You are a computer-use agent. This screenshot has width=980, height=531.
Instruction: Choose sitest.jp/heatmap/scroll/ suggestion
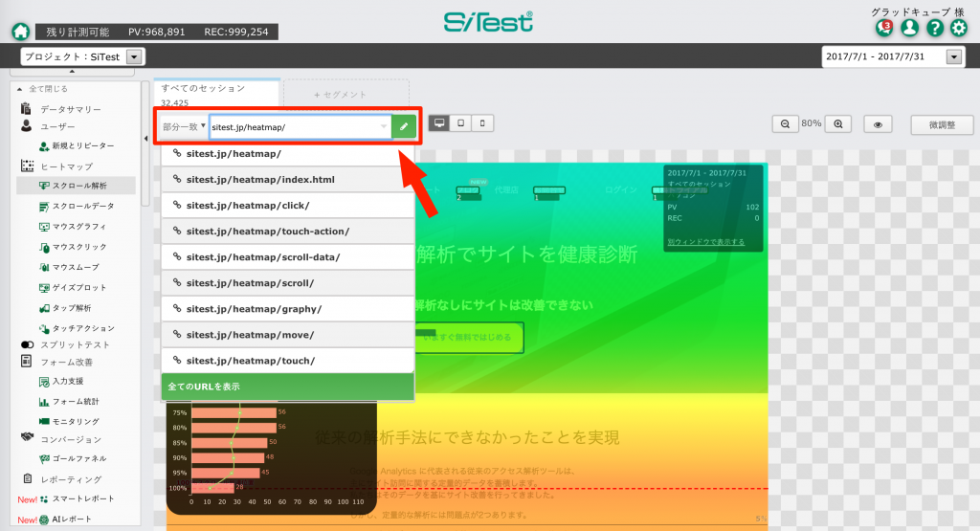pyautogui.click(x=287, y=283)
